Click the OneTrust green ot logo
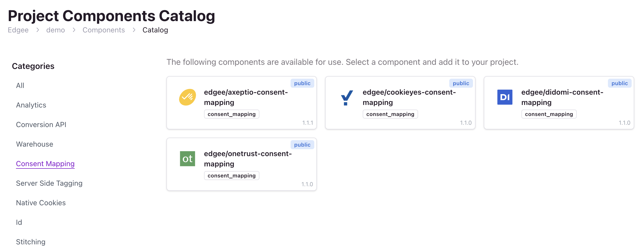The width and height of the screenshot is (644, 250). (188, 159)
